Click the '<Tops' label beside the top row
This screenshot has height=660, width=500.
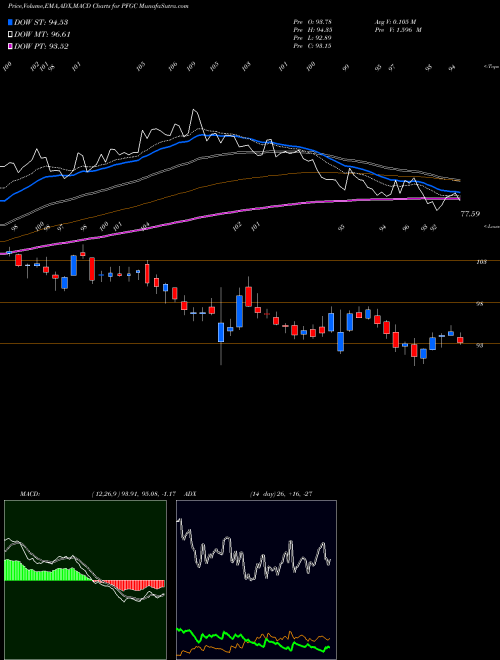click(x=491, y=67)
